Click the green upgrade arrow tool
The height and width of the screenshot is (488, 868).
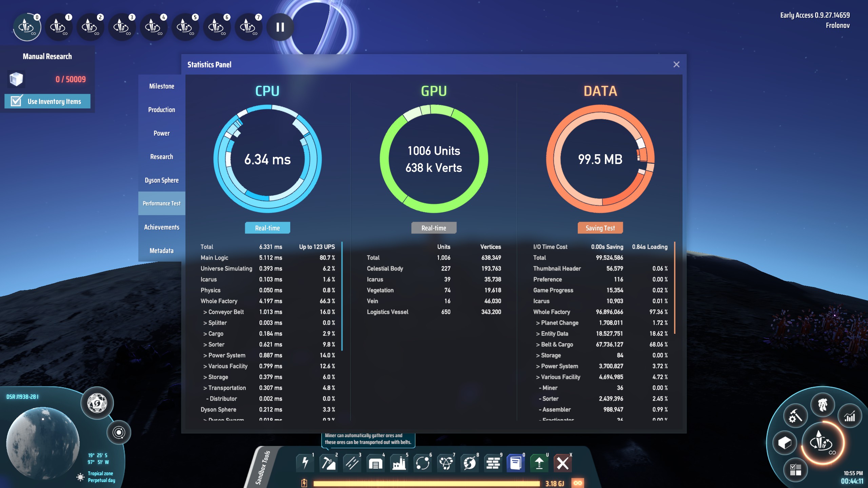tap(539, 463)
